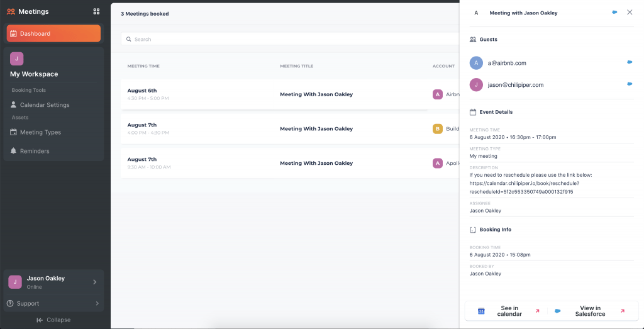This screenshot has width=644, height=329.
Task: Click the Booking Info section icon
Action: (473, 230)
